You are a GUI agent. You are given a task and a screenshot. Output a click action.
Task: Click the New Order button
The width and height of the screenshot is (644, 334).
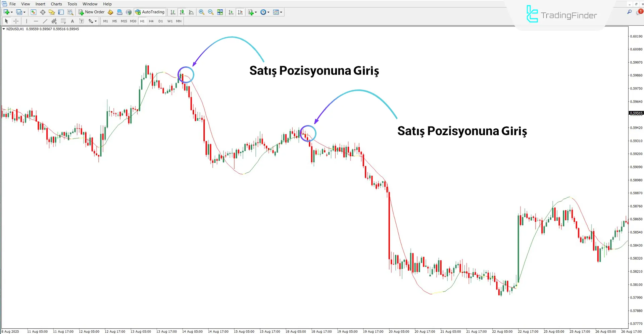(92, 12)
